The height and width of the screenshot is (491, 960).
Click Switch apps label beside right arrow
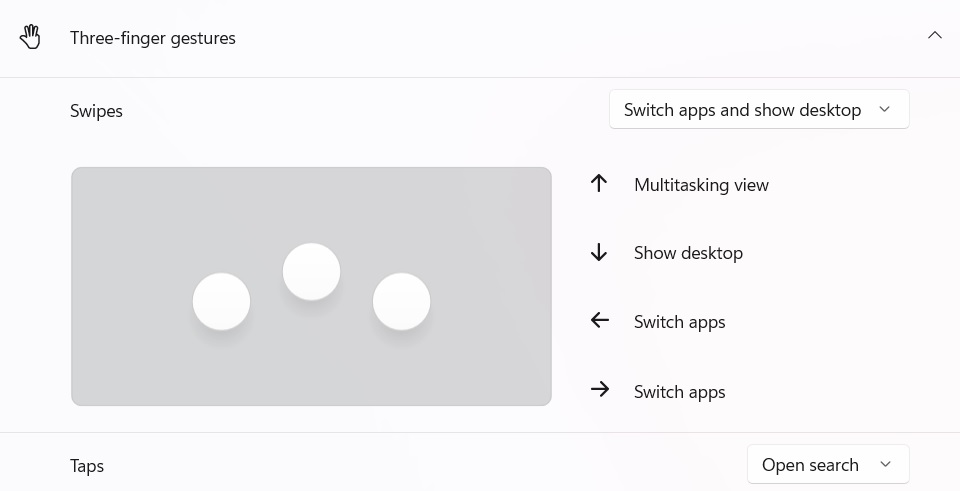679,392
